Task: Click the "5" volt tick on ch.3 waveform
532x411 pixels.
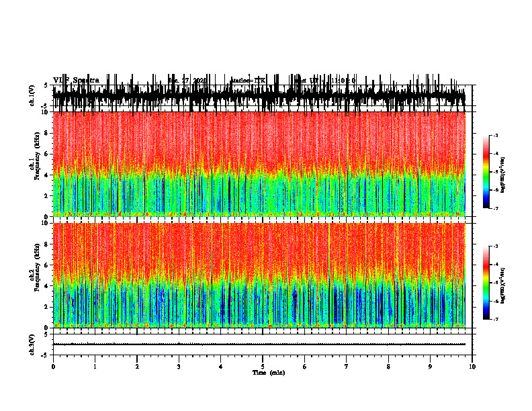Action: 46,334
